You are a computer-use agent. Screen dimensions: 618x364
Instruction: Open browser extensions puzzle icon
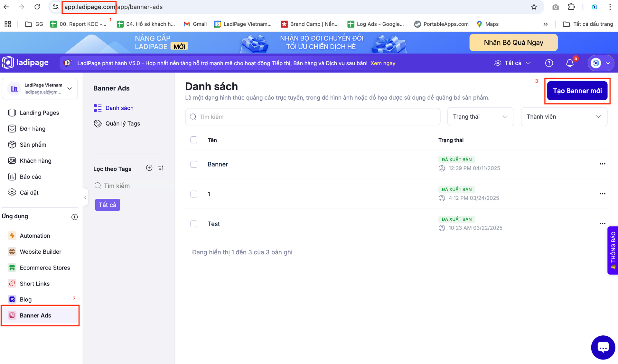point(571,7)
